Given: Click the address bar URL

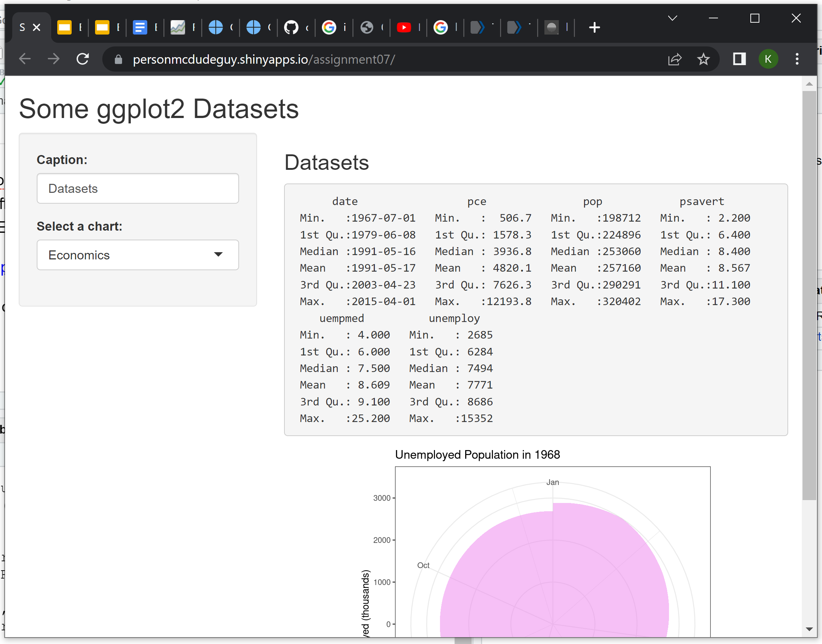Looking at the screenshot, I should tap(264, 59).
